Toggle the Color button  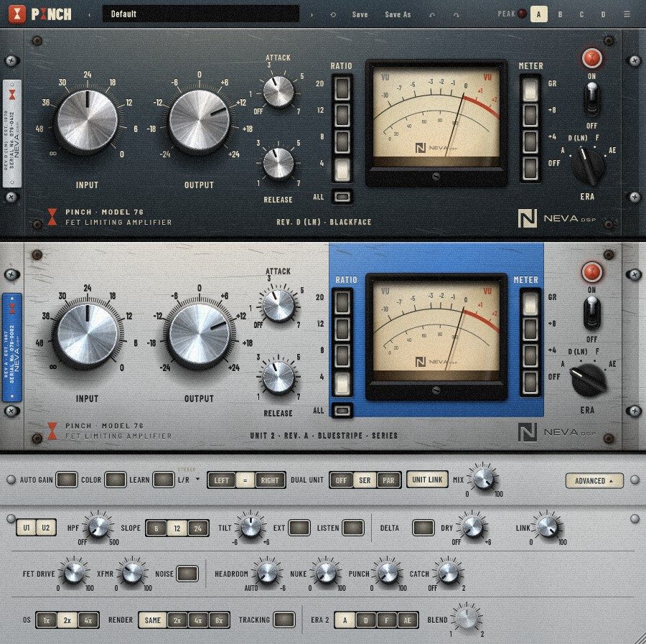(116, 480)
